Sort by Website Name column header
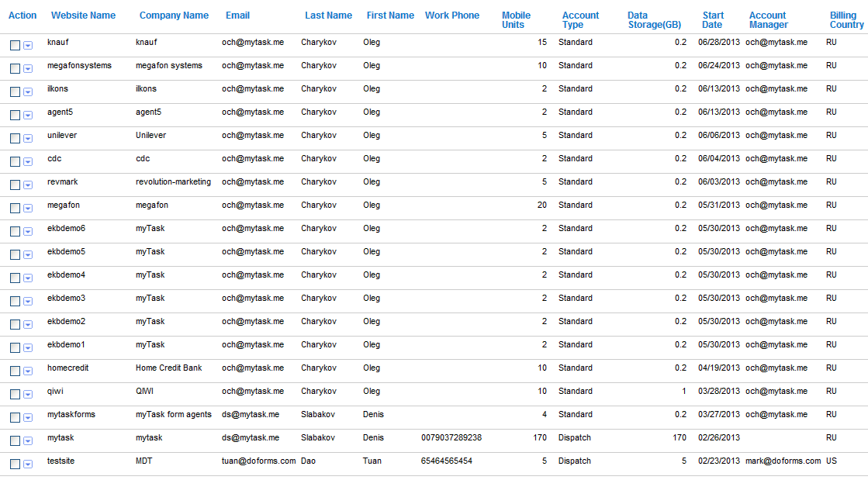This screenshot has height=480, width=868. coord(83,16)
